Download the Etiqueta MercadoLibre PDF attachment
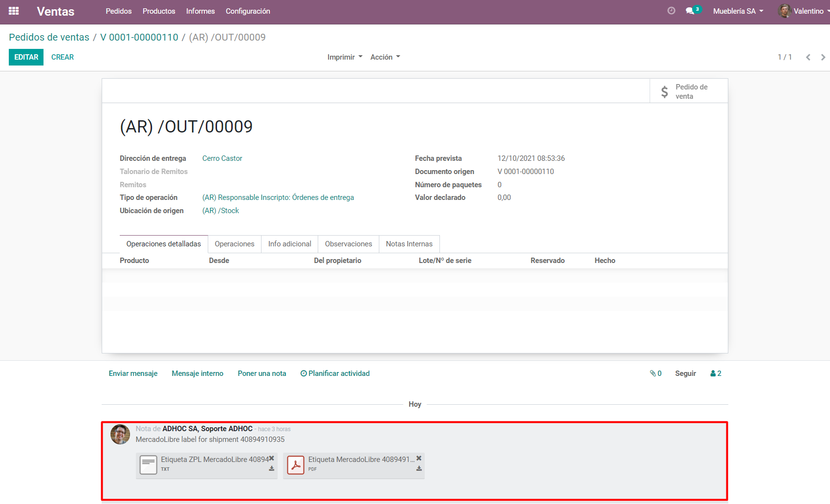Image resolution: width=830 pixels, height=504 pixels. click(419, 469)
